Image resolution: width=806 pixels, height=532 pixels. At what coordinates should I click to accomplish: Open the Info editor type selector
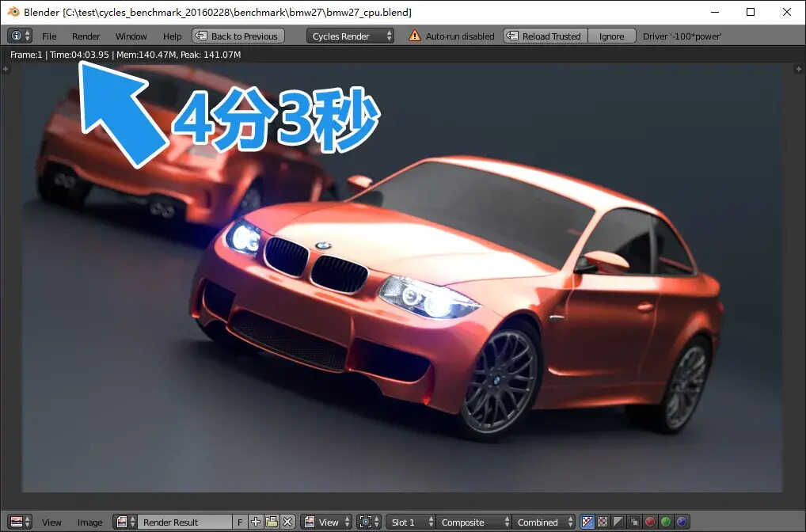20,36
